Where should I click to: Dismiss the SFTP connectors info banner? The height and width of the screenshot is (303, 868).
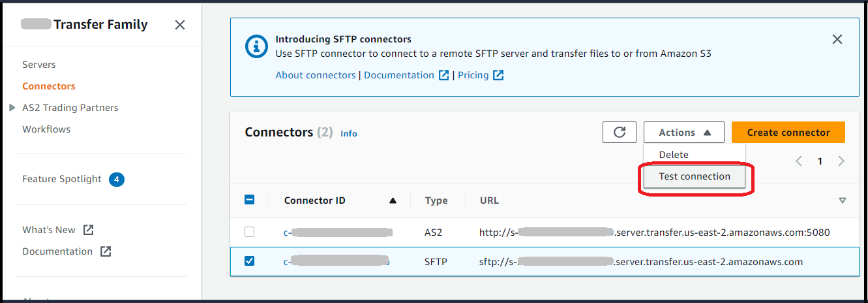pos(837,39)
